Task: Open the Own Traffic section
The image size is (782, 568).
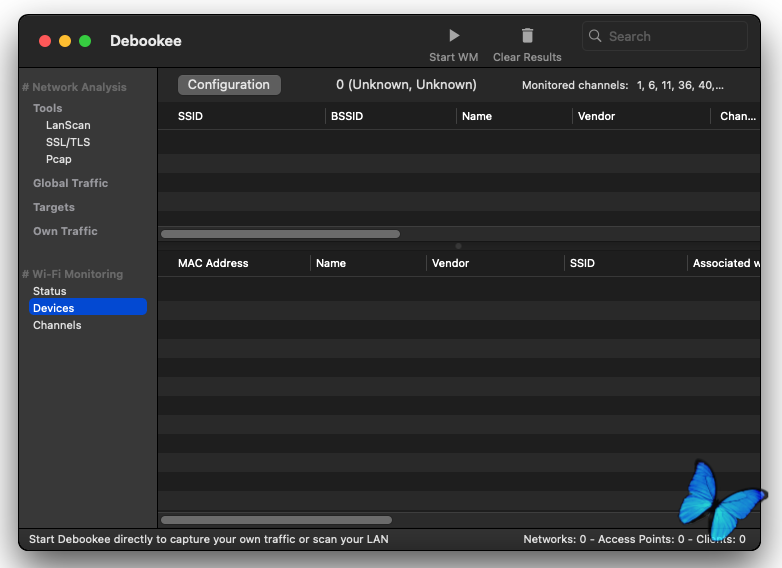Action: point(65,231)
